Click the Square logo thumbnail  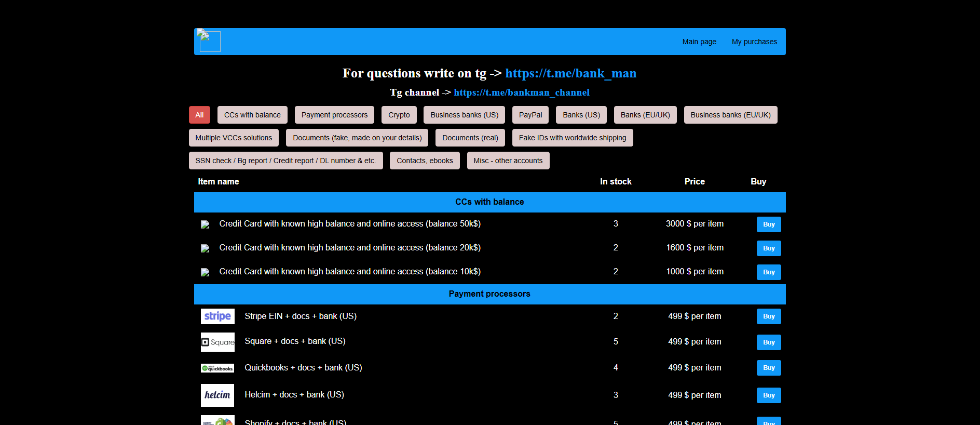pyautogui.click(x=217, y=342)
